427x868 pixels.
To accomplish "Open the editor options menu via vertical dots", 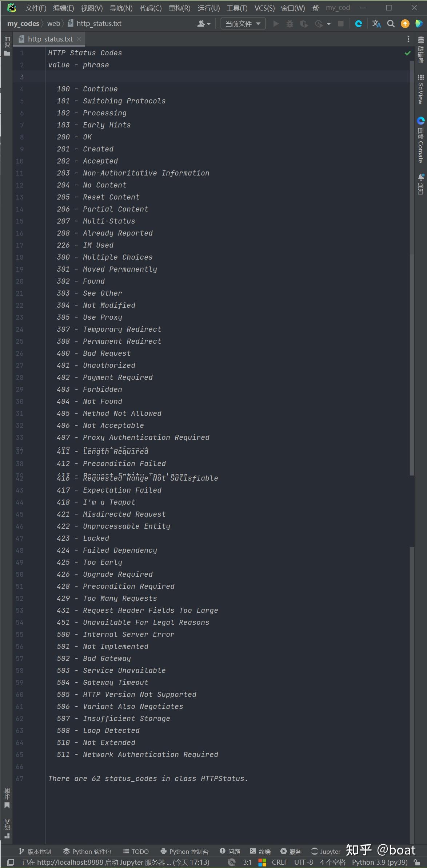I will (408, 39).
